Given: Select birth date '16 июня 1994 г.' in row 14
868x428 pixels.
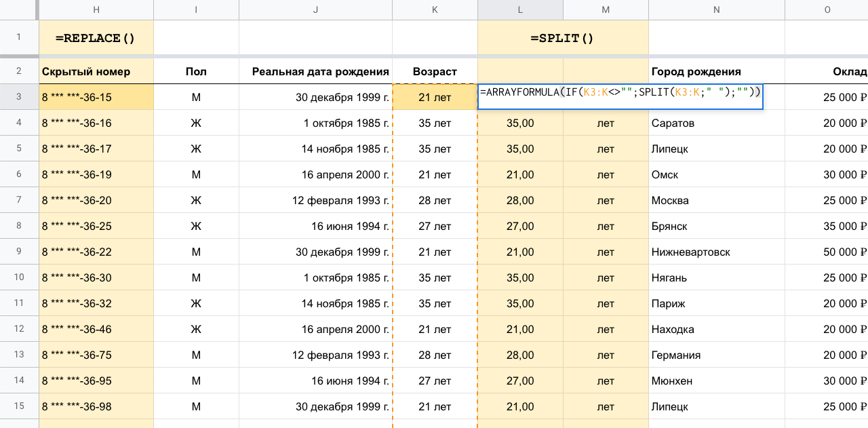Looking at the screenshot, I should pos(316,381).
